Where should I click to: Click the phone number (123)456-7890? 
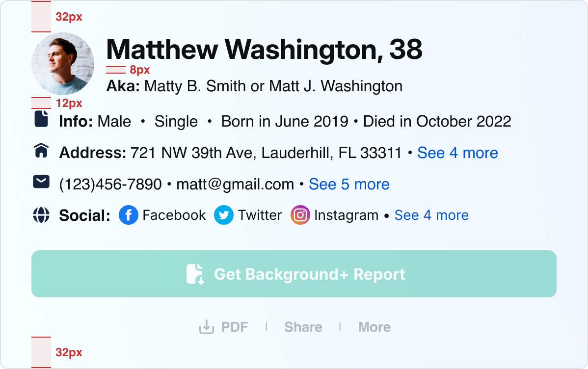pos(110,184)
